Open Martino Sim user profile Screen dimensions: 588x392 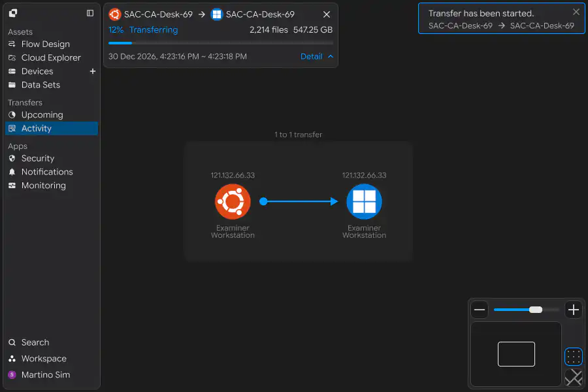coord(52,375)
